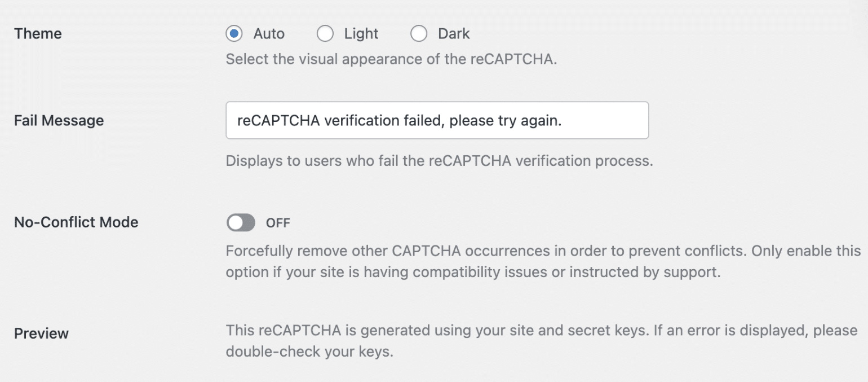Click "double-check your keys" preview text
Screen dimensions: 868x382
[x=309, y=352]
